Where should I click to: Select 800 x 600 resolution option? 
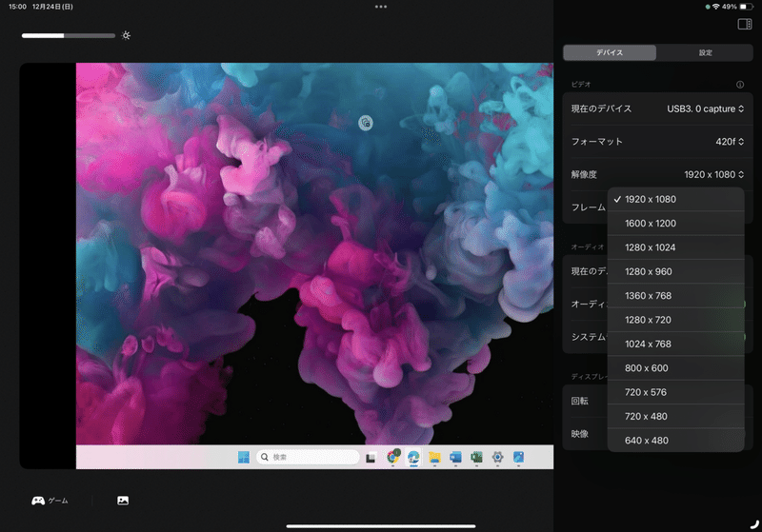(675, 368)
